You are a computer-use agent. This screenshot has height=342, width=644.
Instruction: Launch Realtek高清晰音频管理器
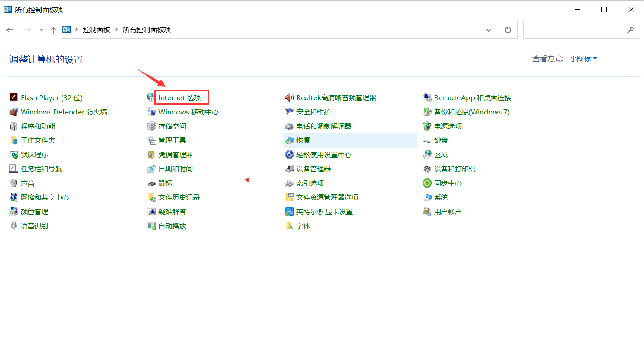331,97
